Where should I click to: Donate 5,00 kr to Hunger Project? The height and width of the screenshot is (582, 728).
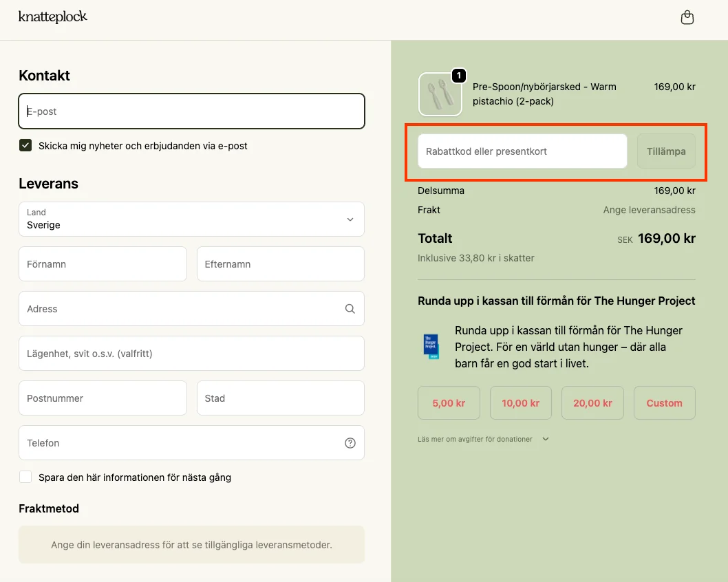[x=449, y=403]
